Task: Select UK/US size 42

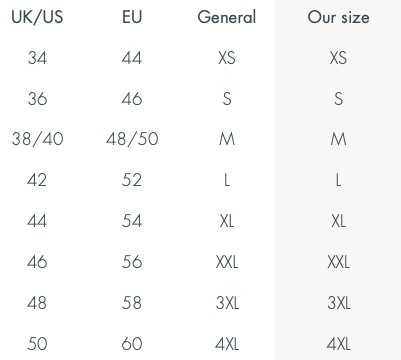Action: [37, 180]
